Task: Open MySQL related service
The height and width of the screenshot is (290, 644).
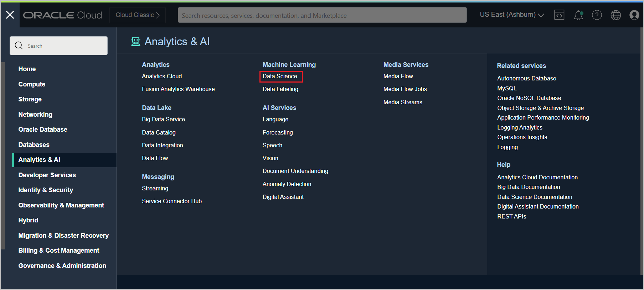Action: (x=507, y=88)
